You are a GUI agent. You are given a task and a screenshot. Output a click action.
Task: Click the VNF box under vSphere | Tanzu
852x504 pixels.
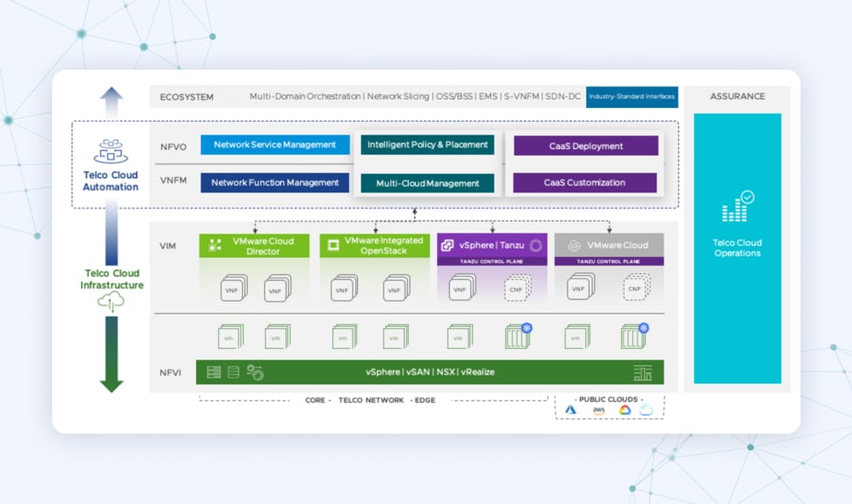click(x=462, y=288)
